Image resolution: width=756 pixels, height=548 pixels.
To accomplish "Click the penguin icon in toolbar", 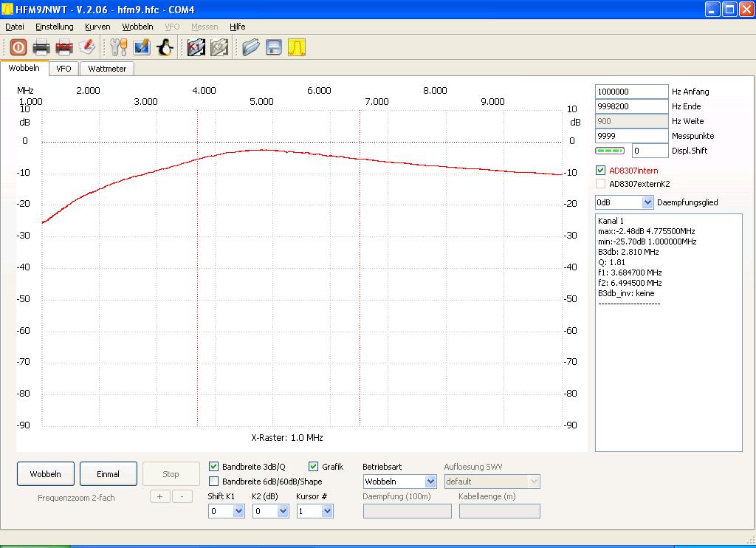I will [164, 47].
